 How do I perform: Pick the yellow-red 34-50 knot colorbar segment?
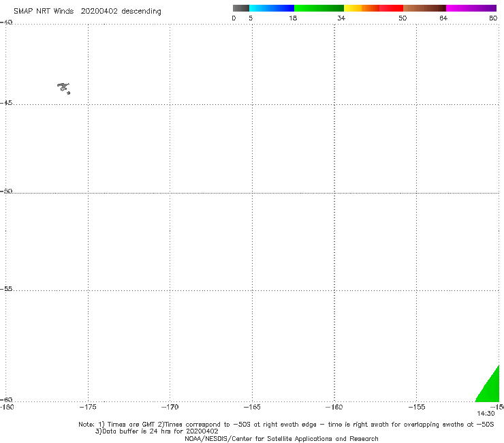point(373,8)
